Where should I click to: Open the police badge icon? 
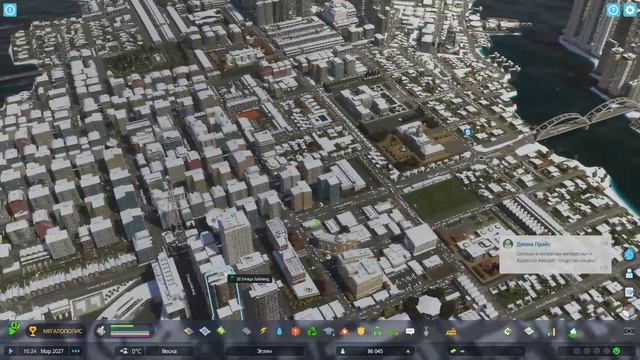pyautogui.click(x=361, y=331)
